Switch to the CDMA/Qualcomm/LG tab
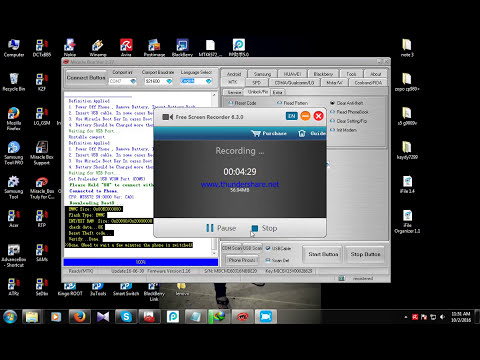 pyautogui.click(x=294, y=82)
